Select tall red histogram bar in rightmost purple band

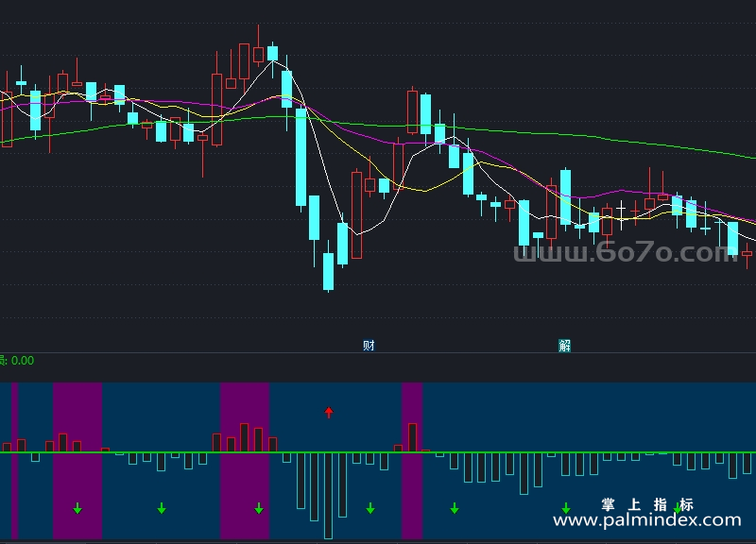coord(412,437)
